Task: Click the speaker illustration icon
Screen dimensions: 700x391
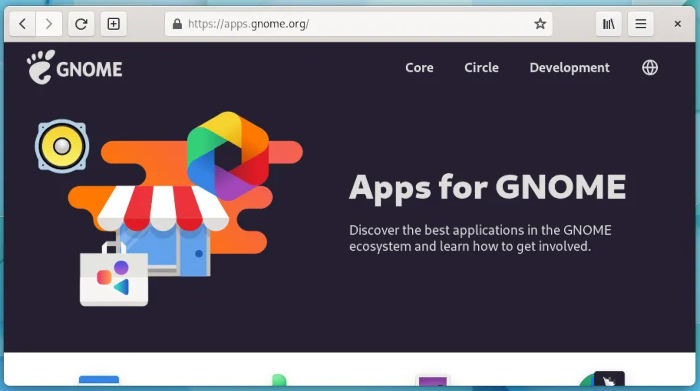Action: [62, 146]
